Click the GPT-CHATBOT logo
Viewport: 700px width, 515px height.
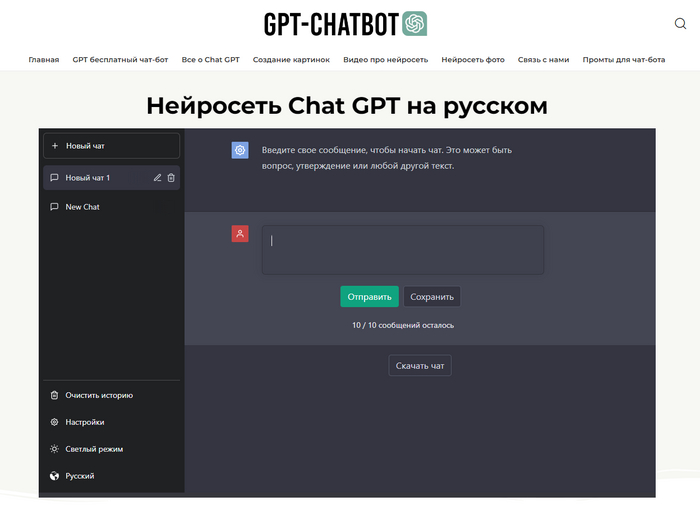[346, 24]
